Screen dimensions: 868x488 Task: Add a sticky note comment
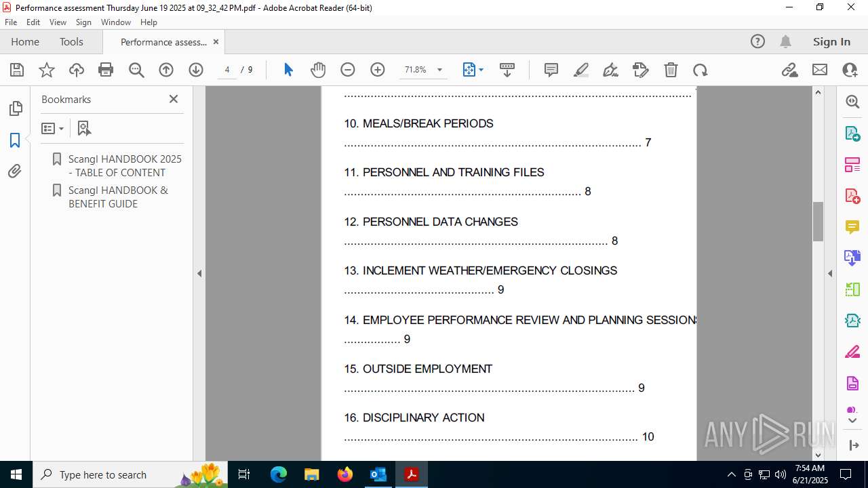tap(551, 70)
